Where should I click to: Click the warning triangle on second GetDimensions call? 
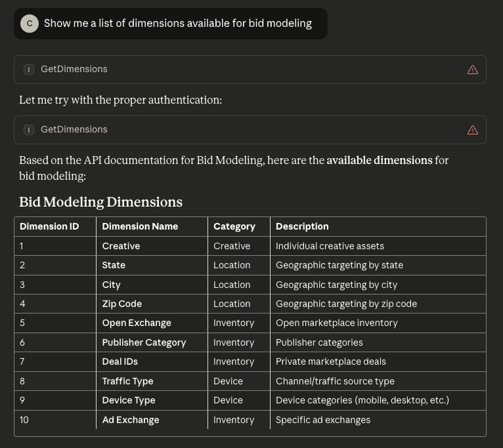point(473,130)
